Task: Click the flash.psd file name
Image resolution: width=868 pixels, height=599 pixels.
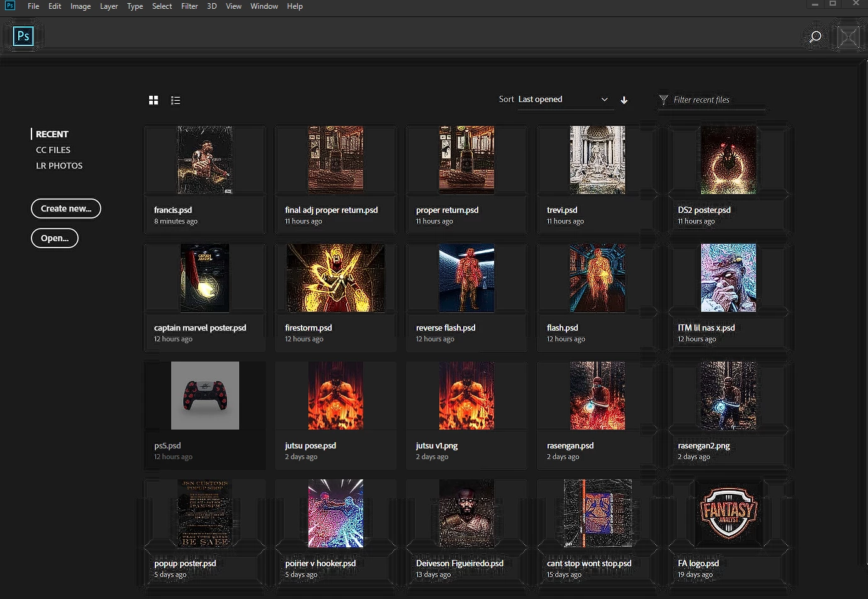Action: point(562,328)
